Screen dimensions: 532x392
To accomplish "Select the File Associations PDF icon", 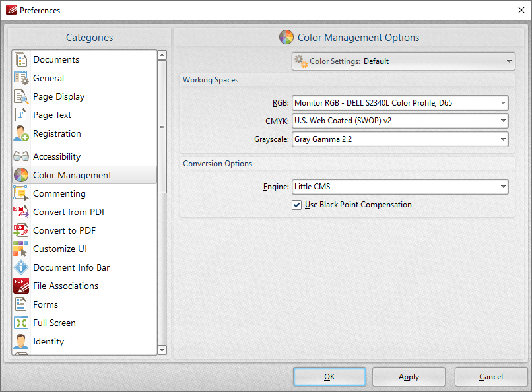I will 22,286.
